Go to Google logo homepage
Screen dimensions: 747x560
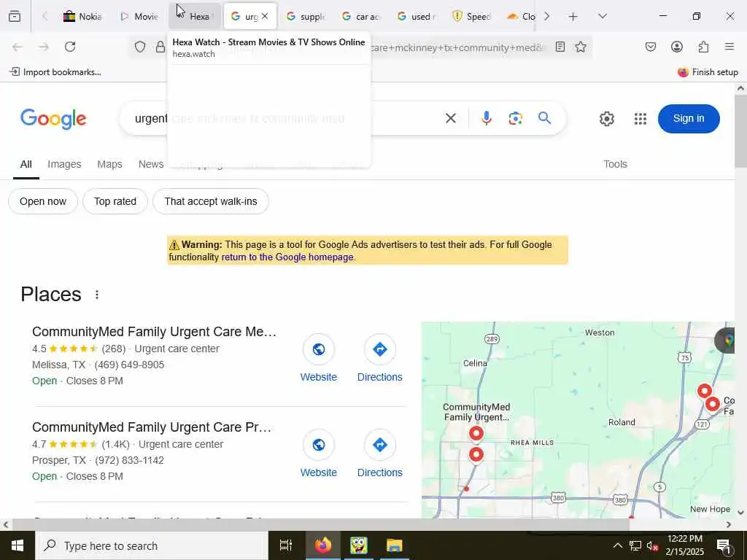(x=53, y=119)
